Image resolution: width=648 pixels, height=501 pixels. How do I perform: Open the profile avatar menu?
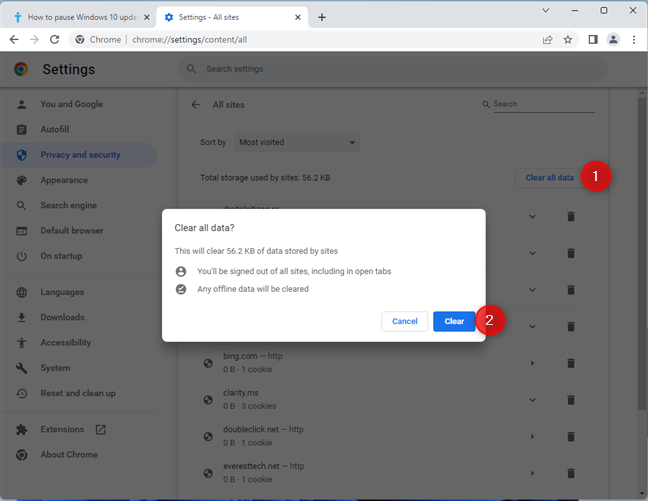click(x=613, y=40)
